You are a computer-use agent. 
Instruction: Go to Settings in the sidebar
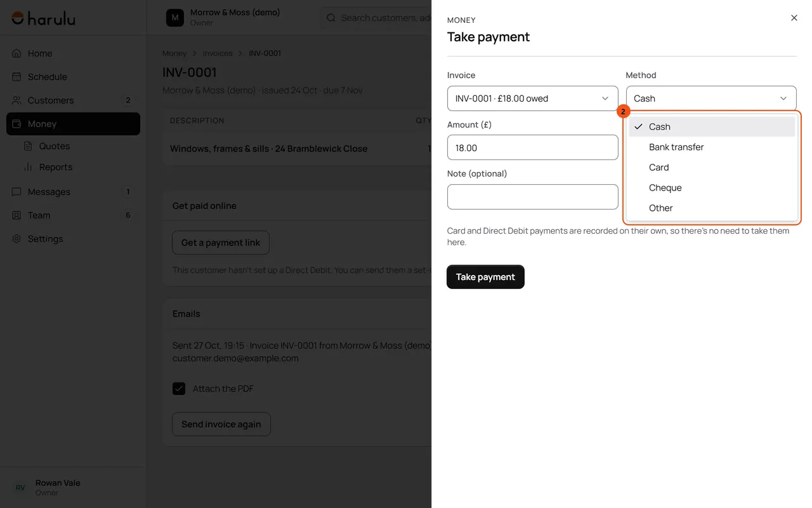73,239
